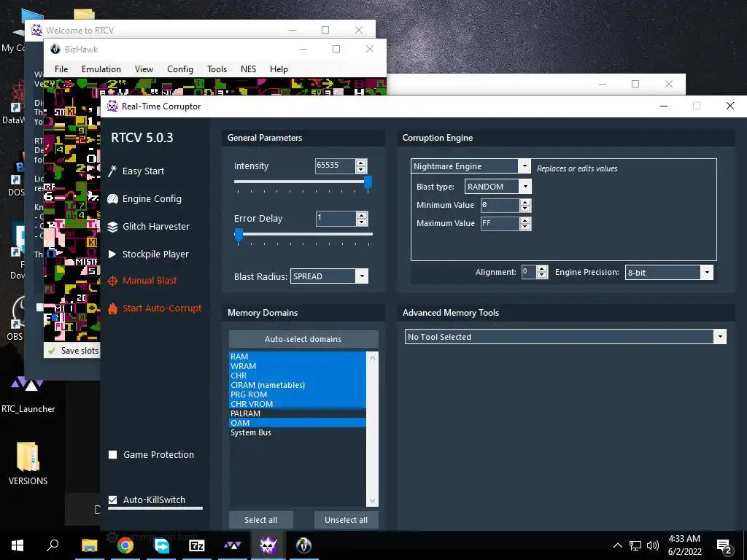Viewport: 747px width, 560px height.
Task: Increase Intensity with up spinner arrow
Action: point(361,163)
